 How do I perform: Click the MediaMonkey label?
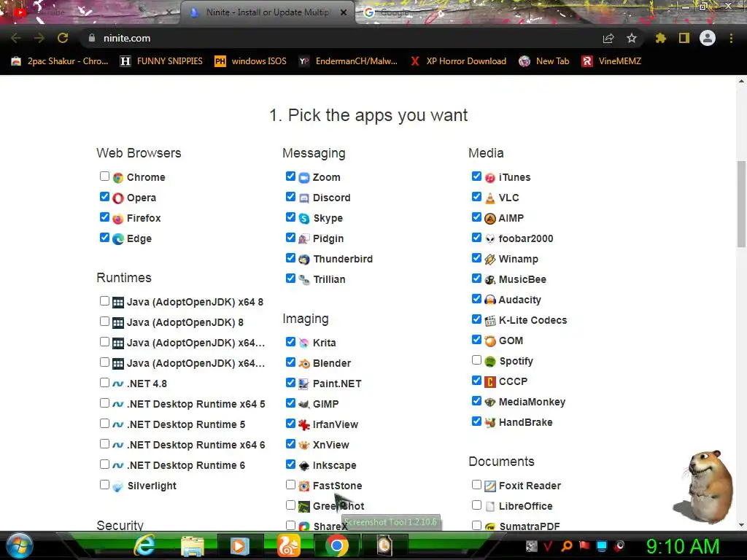click(532, 402)
